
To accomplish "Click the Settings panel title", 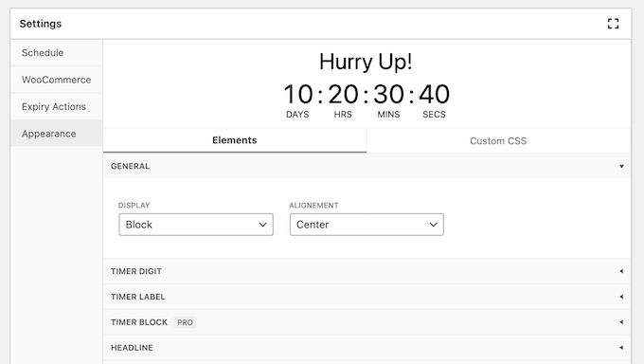I will (x=41, y=24).
